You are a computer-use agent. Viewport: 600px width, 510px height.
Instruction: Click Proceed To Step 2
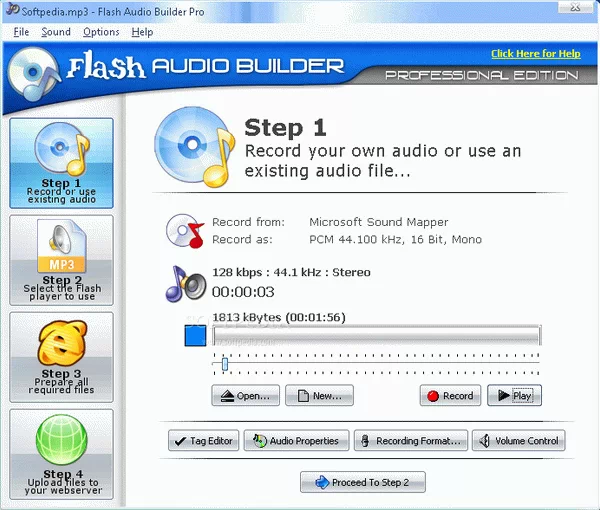pos(363,482)
